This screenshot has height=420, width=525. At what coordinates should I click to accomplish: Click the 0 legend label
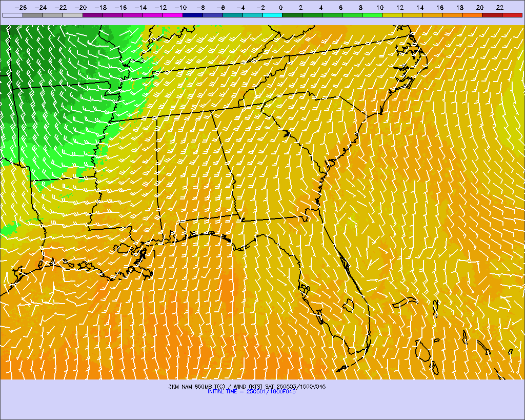pos(280,8)
